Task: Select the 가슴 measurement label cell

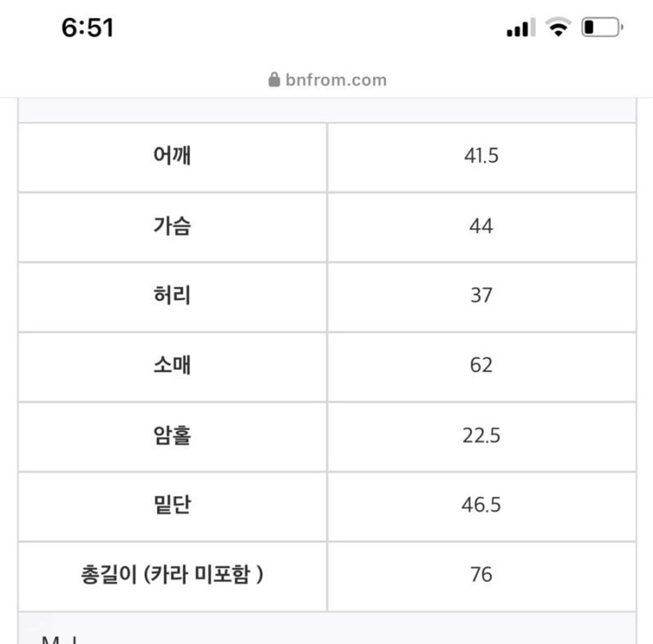Action: point(172,226)
